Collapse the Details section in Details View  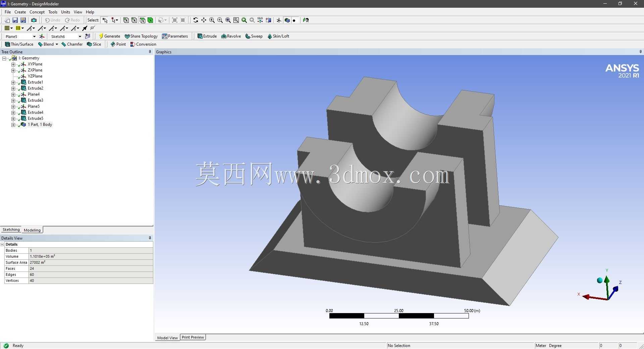(2, 245)
